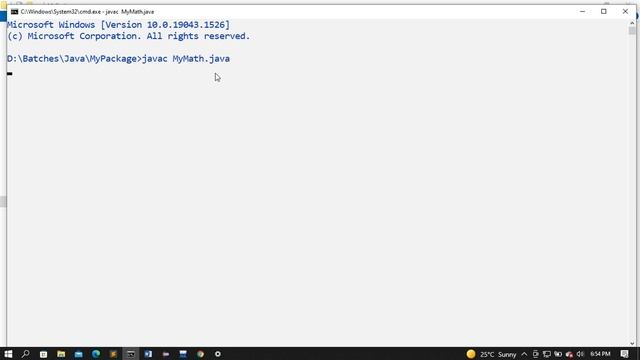Click the cmd.exe window title text
This screenshot has width=640, height=360.
tap(87, 12)
